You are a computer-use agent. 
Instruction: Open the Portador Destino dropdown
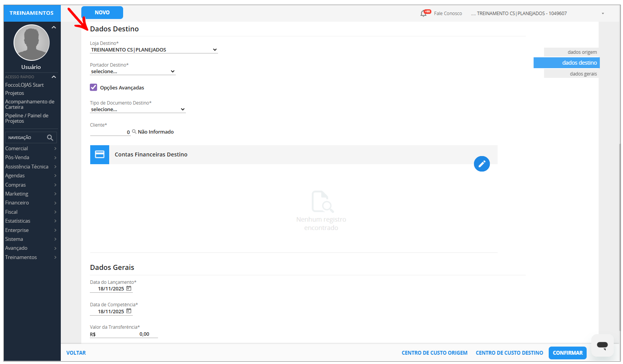pyautogui.click(x=133, y=72)
